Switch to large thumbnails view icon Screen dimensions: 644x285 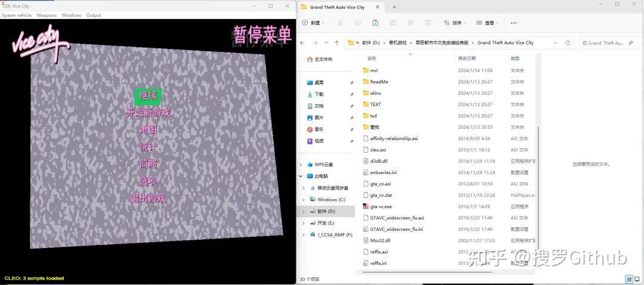click(637, 279)
